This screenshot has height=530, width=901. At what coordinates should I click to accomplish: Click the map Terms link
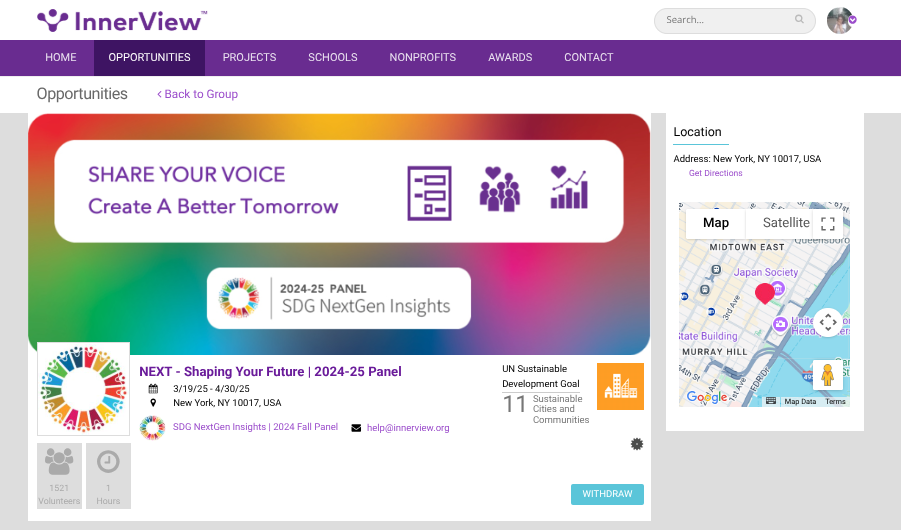click(835, 402)
